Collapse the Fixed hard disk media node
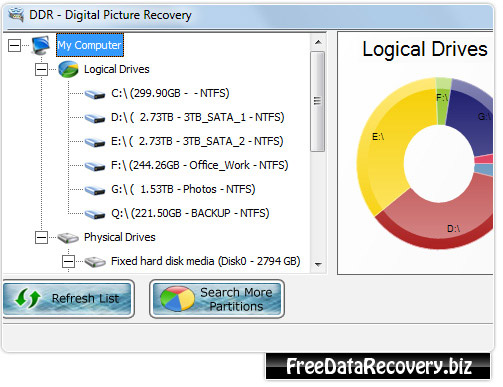 pos(68,262)
